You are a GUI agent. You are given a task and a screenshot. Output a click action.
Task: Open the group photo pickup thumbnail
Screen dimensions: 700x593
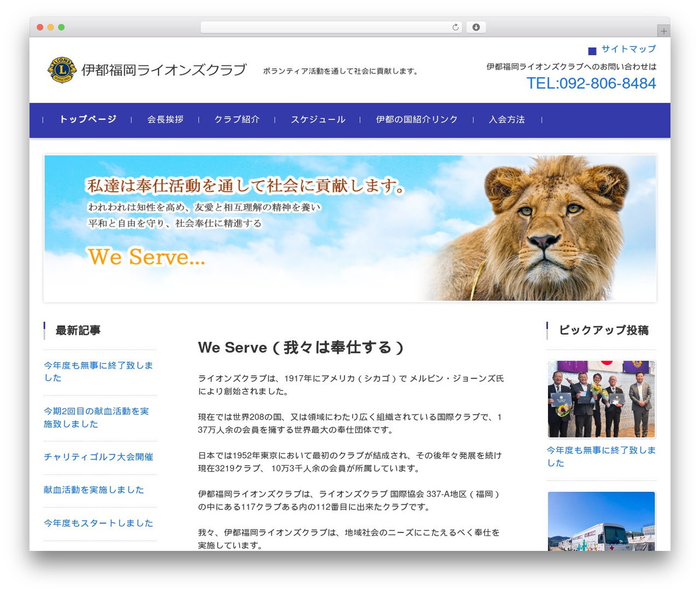pyautogui.click(x=602, y=399)
